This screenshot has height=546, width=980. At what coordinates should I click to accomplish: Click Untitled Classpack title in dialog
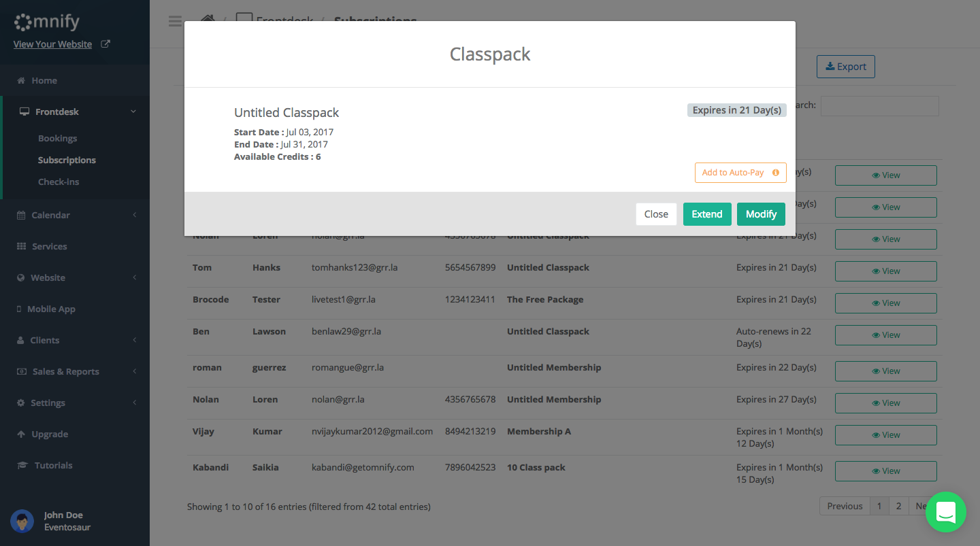click(287, 112)
